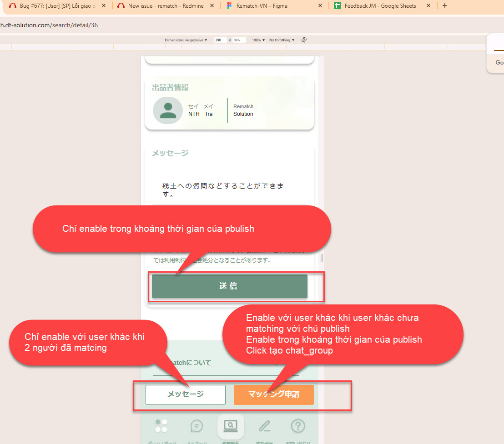Open a new browser tab with plus button

pos(444,6)
